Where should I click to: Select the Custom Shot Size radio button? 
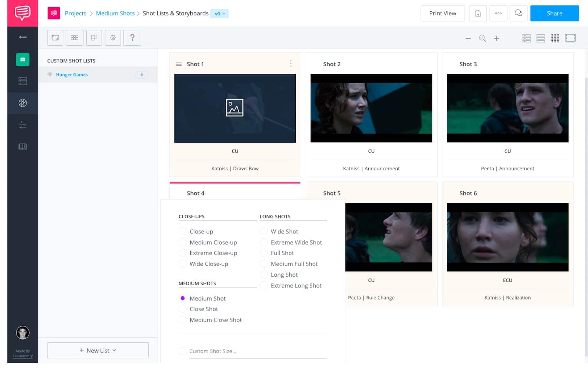click(x=183, y=351)
